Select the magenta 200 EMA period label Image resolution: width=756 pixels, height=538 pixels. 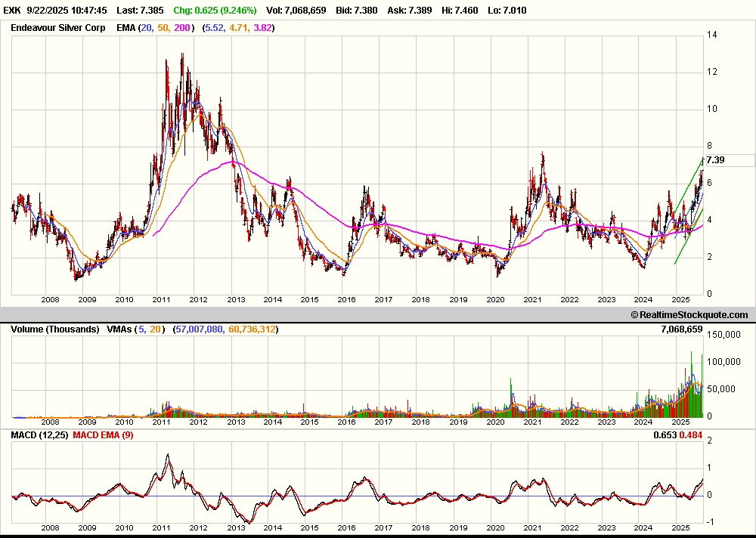[x=182, y=28]
